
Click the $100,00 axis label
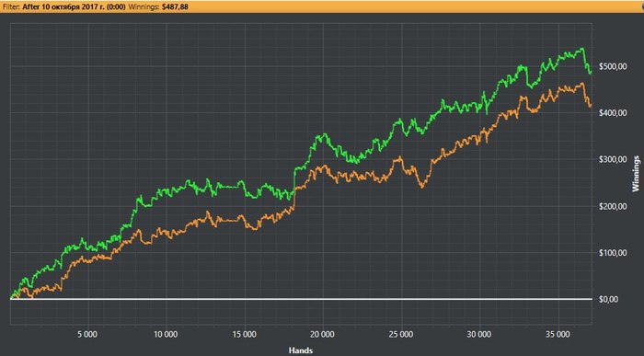tap(613, 253)
